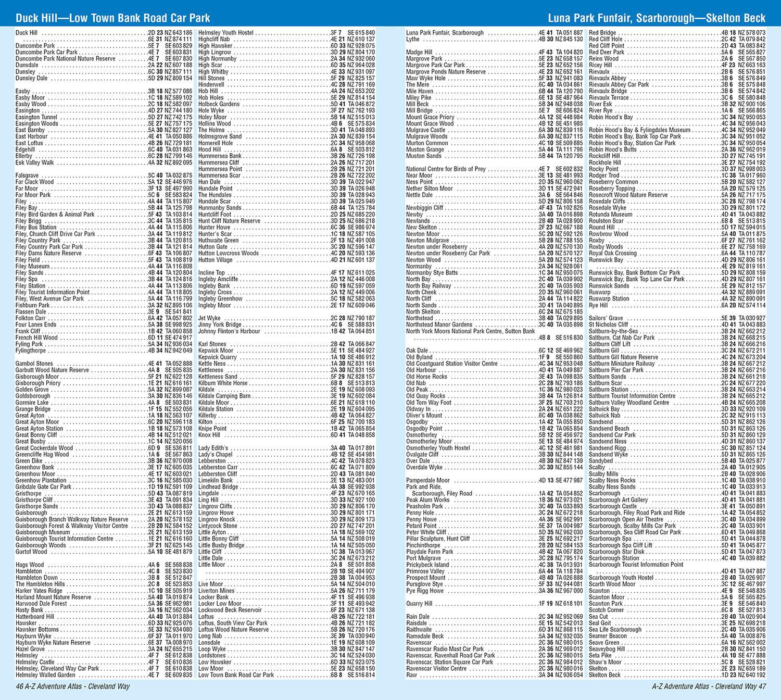Click the 'Rosecroft Wood Nature Reserve' entry

[677, 195]
